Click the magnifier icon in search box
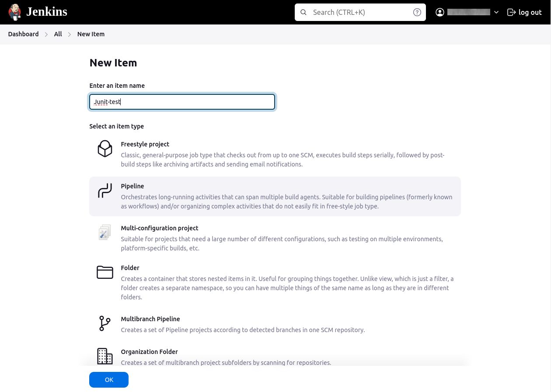 (x=303, y=12)
